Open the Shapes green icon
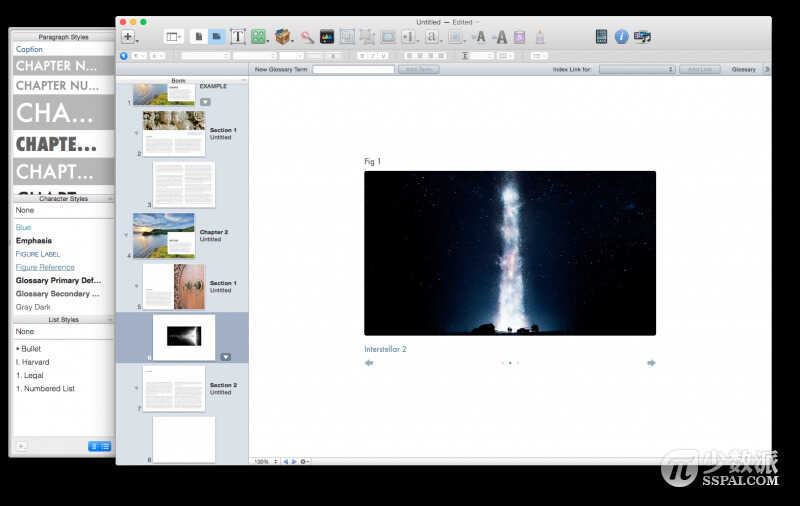 coord(259,37)
